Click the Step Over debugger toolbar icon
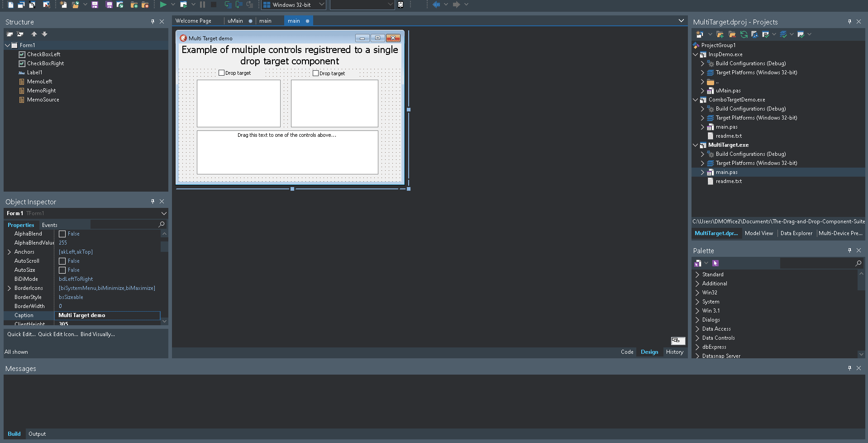This screenshot has height=443, width=868. (x=238, y=5)
